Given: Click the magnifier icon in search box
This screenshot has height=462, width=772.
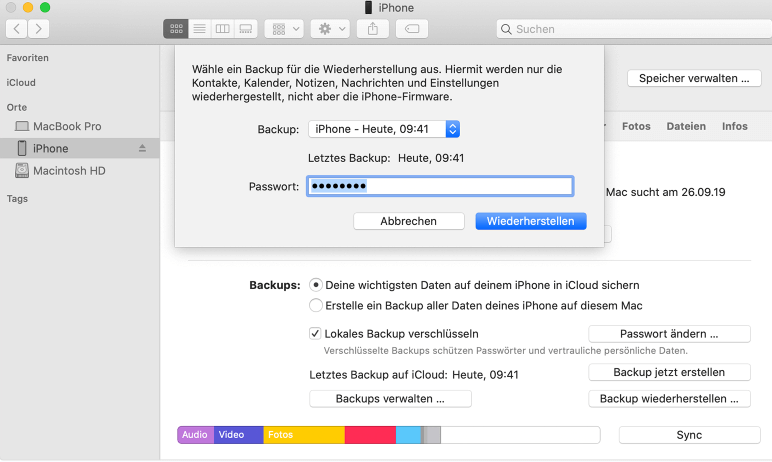Looking at the screenshot, I should 506,29.
